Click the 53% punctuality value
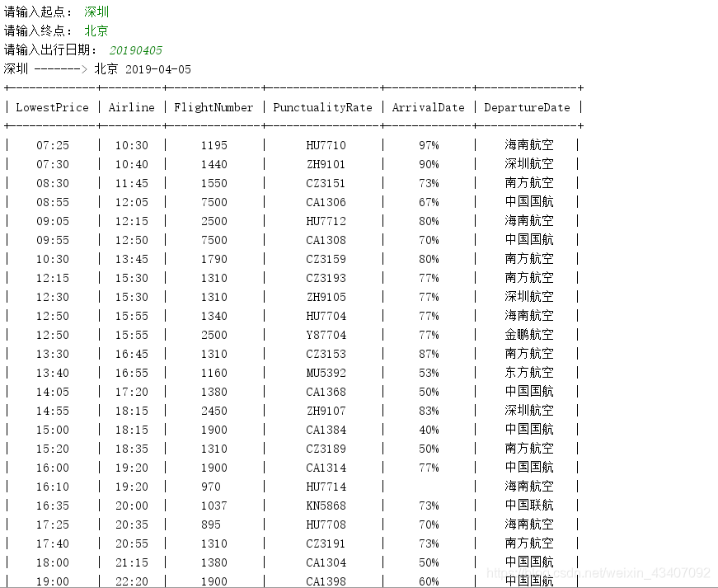 [429, 373]
